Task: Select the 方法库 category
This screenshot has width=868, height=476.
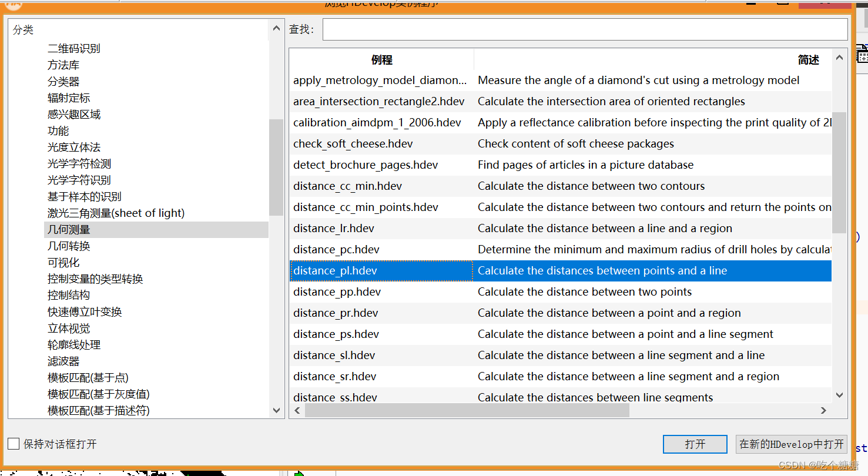Action: coord(63,65)
